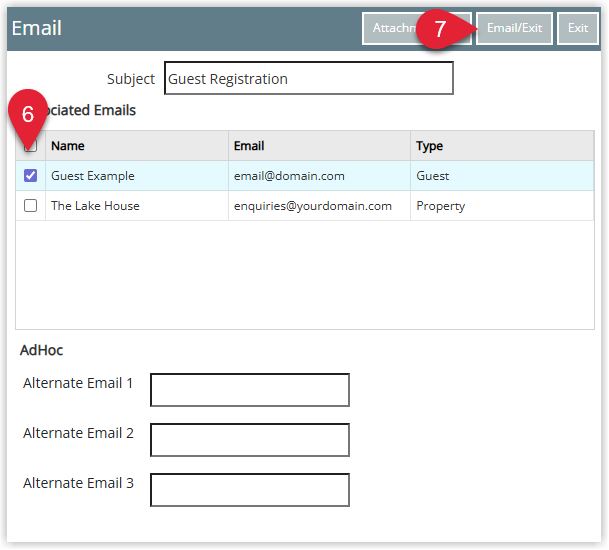Image resolution: width=609 pixels, height=550 pixels.
Task: Select the email@domain.com cell
Action: (x=319, y=176)
